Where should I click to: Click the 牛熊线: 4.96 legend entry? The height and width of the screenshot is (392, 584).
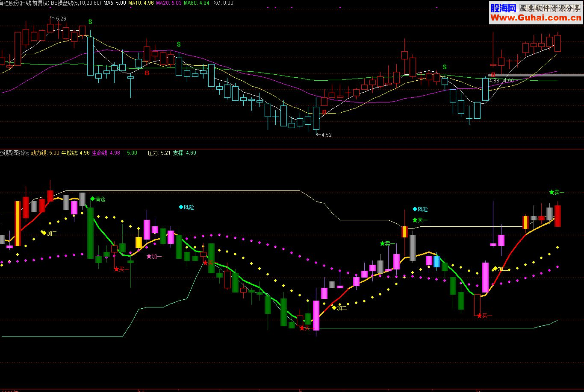(x=76, y=153)
